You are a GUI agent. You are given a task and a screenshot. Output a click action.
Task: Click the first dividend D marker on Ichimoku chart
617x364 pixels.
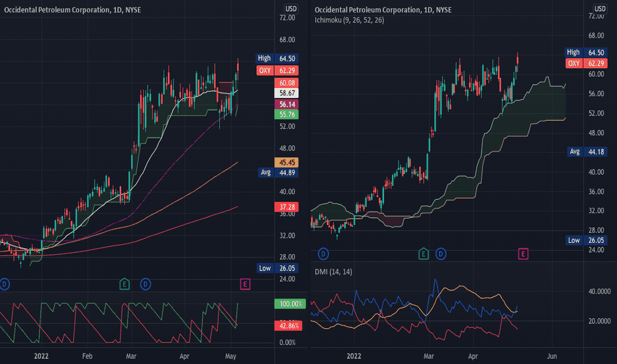(x=323, y=254)
